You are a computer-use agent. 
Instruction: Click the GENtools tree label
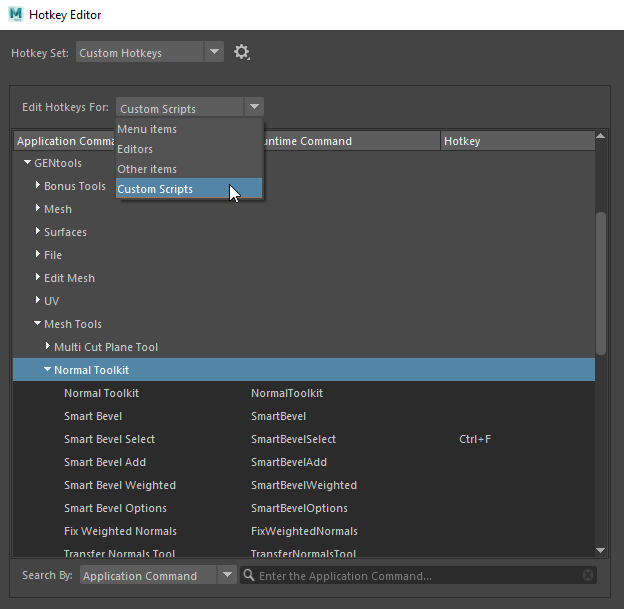point(58,163)
